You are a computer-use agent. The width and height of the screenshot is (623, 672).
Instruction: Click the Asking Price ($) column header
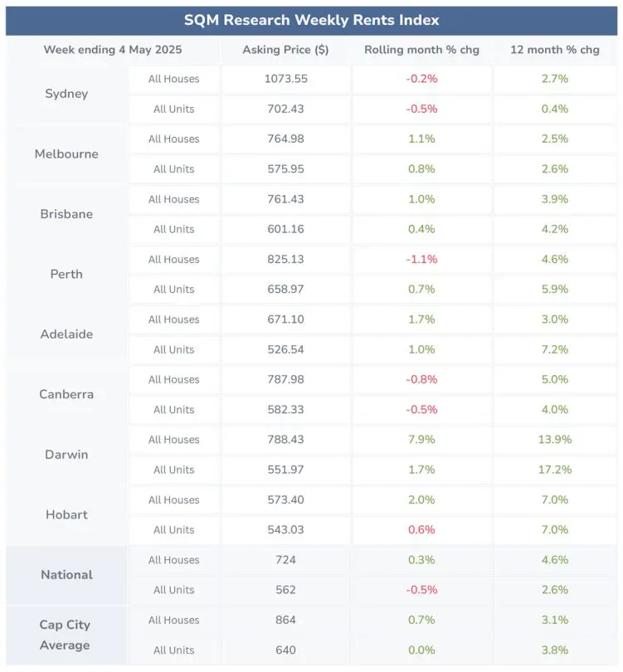[x=285, y=50]
